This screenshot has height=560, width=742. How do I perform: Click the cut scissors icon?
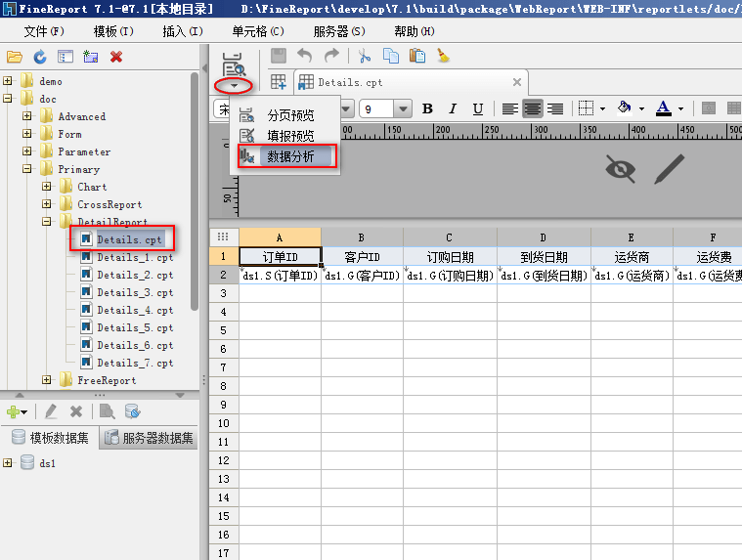coord(364,56)
